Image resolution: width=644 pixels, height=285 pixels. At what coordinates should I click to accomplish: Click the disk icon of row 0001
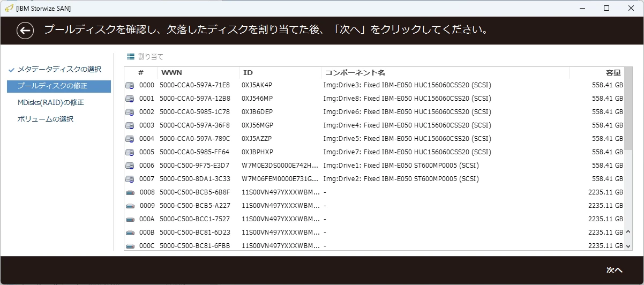pos(130,99)
